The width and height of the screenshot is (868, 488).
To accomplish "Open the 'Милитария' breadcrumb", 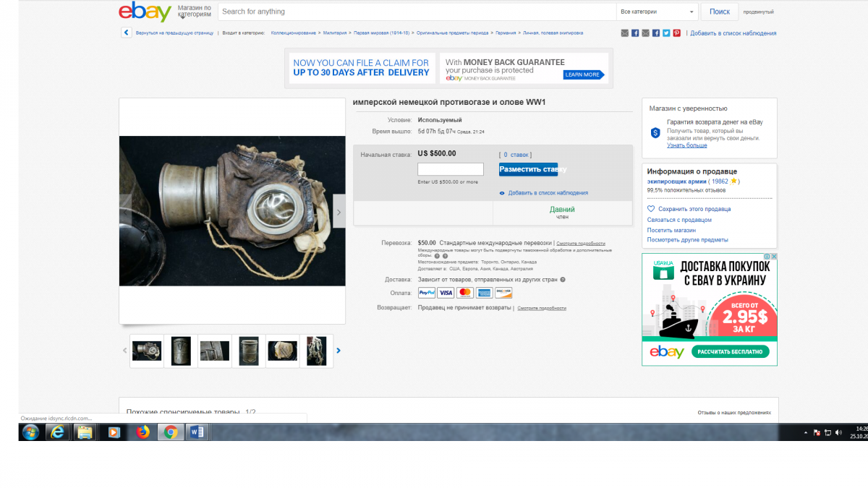I will 334,33.
